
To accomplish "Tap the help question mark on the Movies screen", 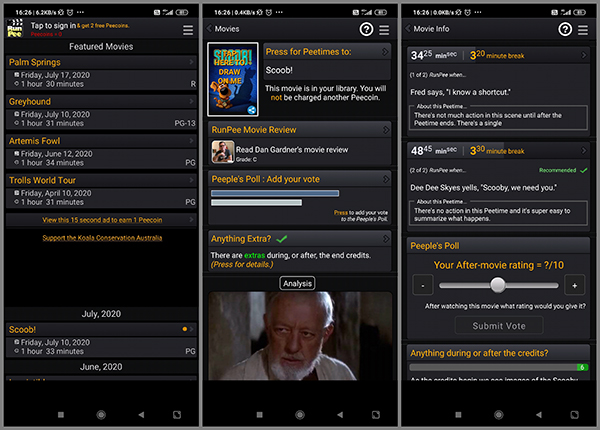I will coord(366,29).
